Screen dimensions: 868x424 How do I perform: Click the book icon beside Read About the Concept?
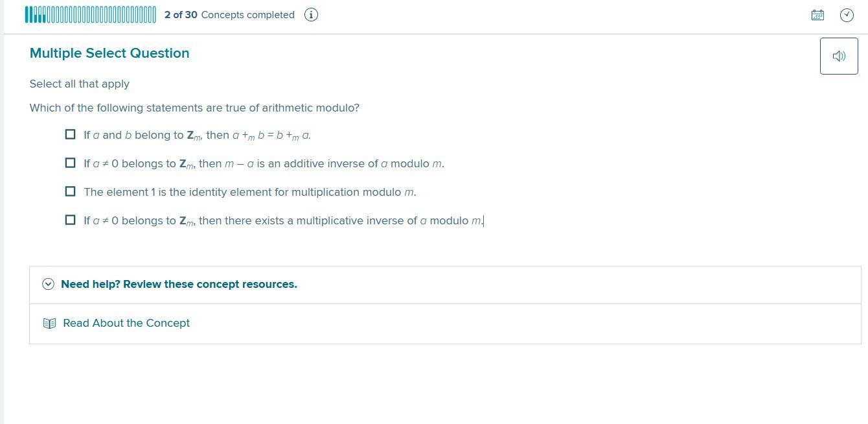49,323
